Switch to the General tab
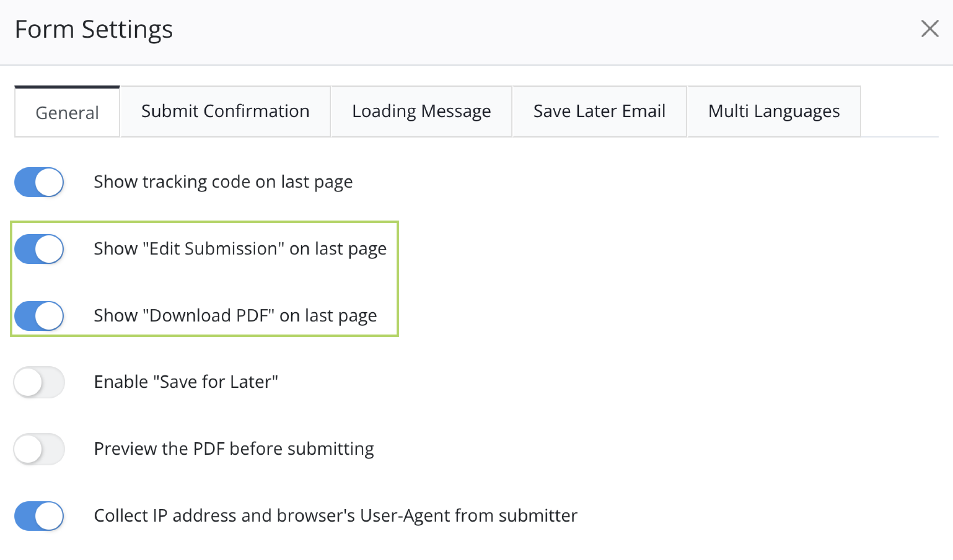This screenshot has height=560, width=953. point(67,112)
